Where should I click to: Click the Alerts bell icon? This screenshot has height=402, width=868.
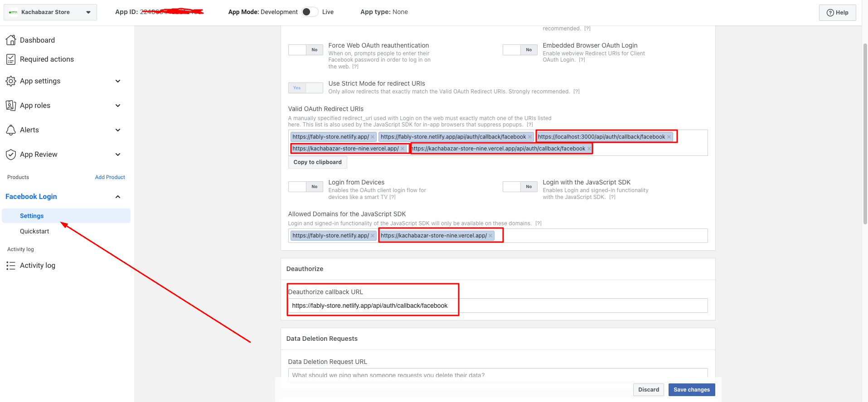point(11,130)
